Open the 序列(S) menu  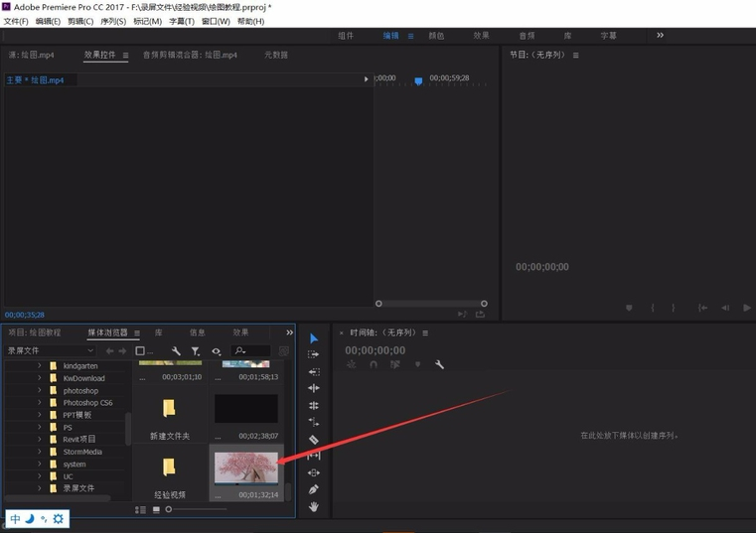point(112,21)
